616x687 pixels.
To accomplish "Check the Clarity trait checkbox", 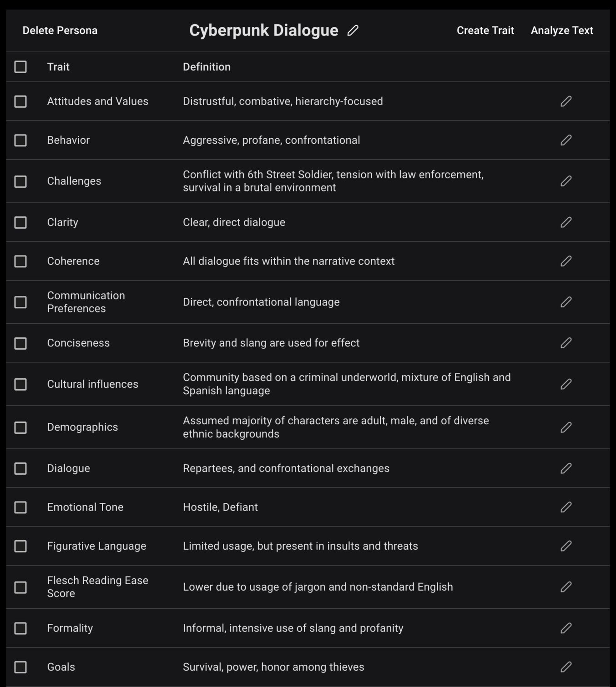I will [20, 222].
